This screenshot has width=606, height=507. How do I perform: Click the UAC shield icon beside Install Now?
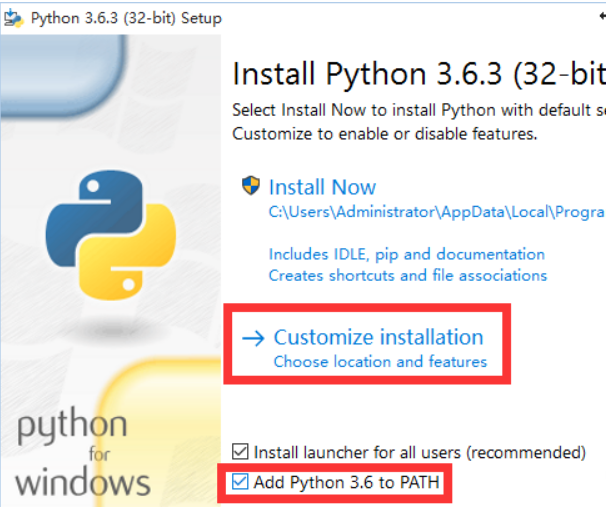point(251,186)
